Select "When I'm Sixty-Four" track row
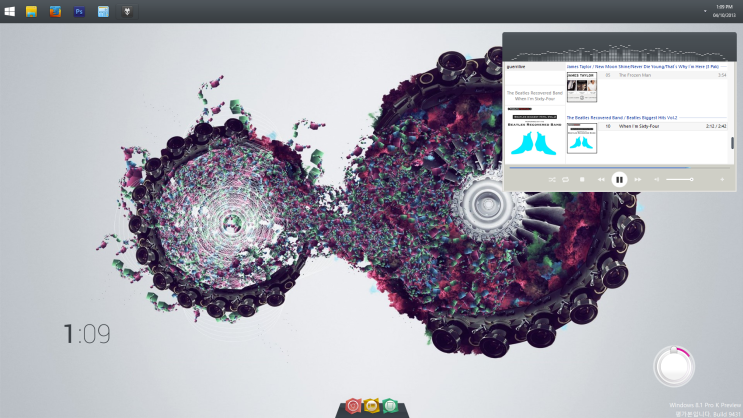 click(650, 127)
